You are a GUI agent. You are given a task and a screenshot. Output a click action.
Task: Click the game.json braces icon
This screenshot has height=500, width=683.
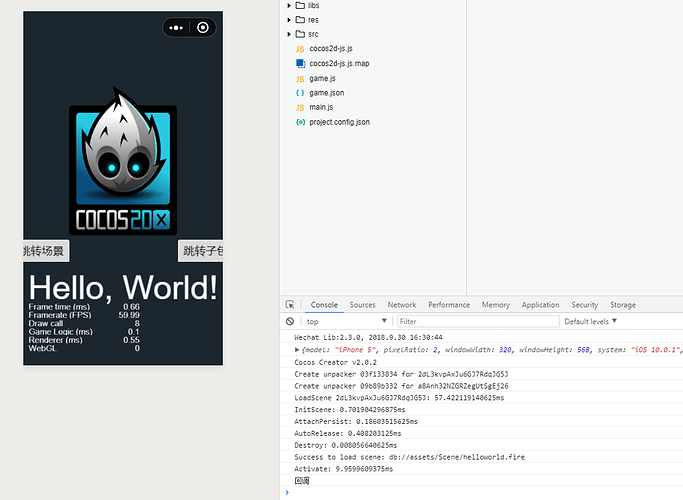coord(300,93)
